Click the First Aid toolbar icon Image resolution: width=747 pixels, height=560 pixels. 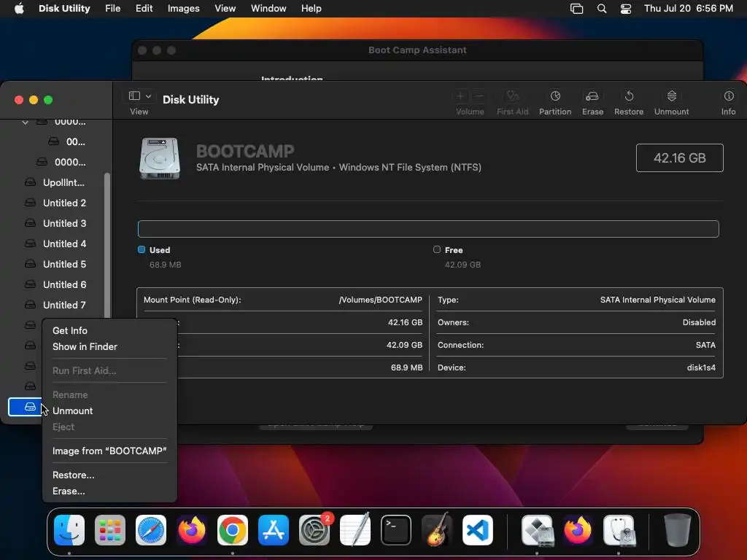point(513,96)
